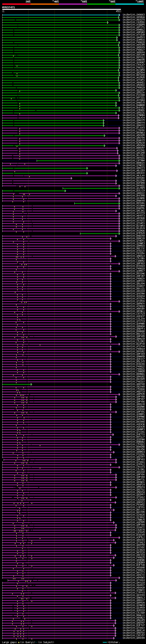146x644 pixels.
Task: Open hit UniRef100_C6ZE80
Action: coord(133,22)
